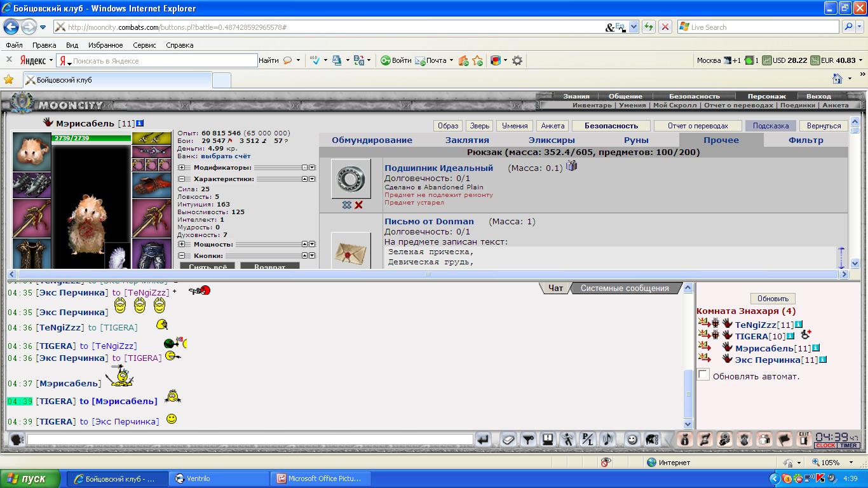Click the chat panel vertical scrollbar thumb

coord(688,393)
